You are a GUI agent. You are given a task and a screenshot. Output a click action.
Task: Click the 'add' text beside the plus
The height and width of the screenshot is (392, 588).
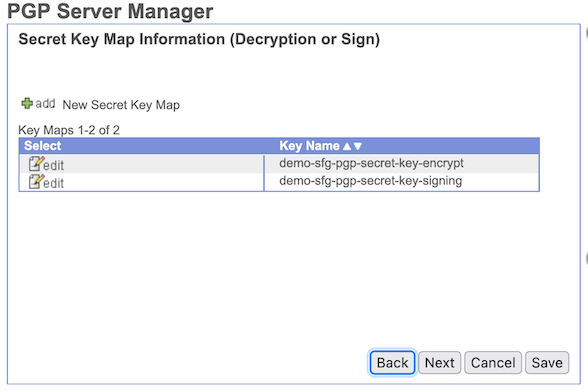click(45, 104)
